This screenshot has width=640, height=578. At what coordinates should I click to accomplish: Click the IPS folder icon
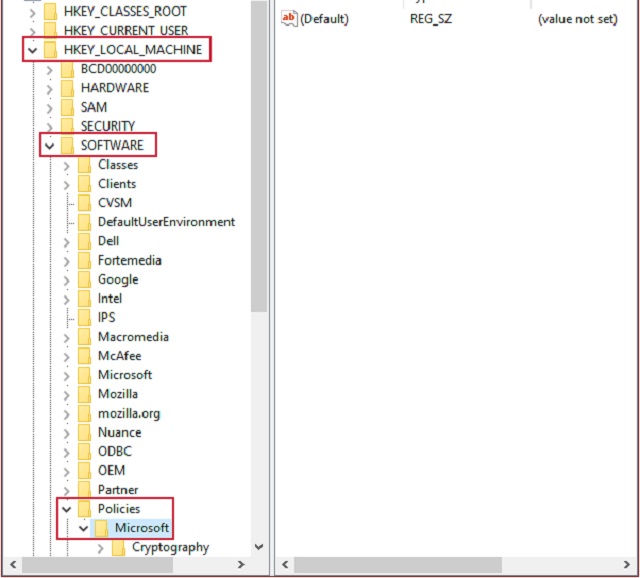84,318
